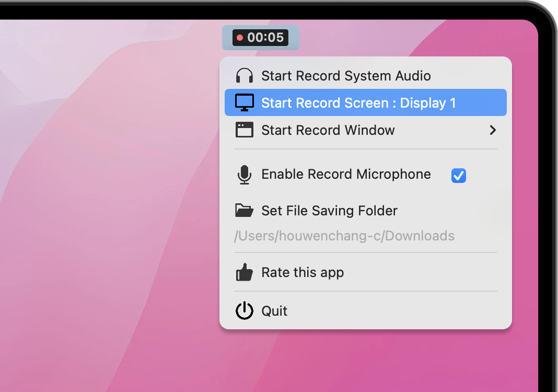Select the display monitor icon
The width and height of the screenshot is (558, 392).
pos(243,102)
